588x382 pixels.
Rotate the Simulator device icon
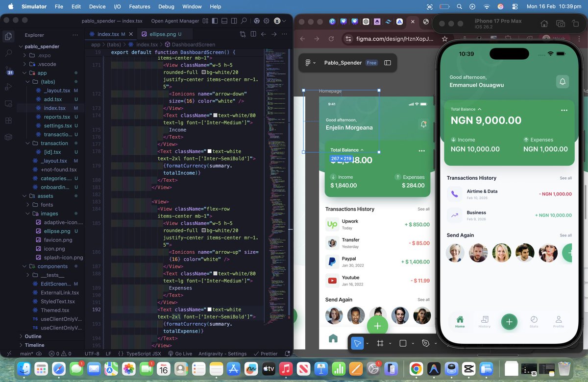[576, 24]
